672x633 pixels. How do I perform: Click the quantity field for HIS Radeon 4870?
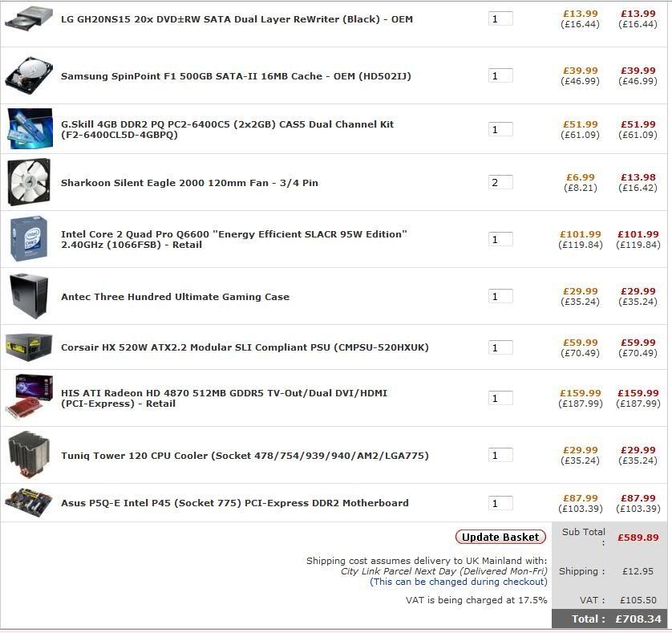500,398
